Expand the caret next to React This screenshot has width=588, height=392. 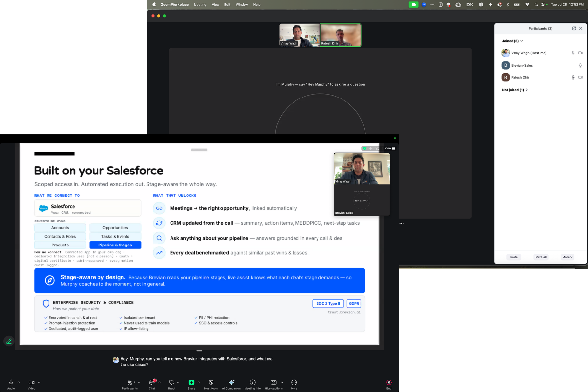click(178, 382)
